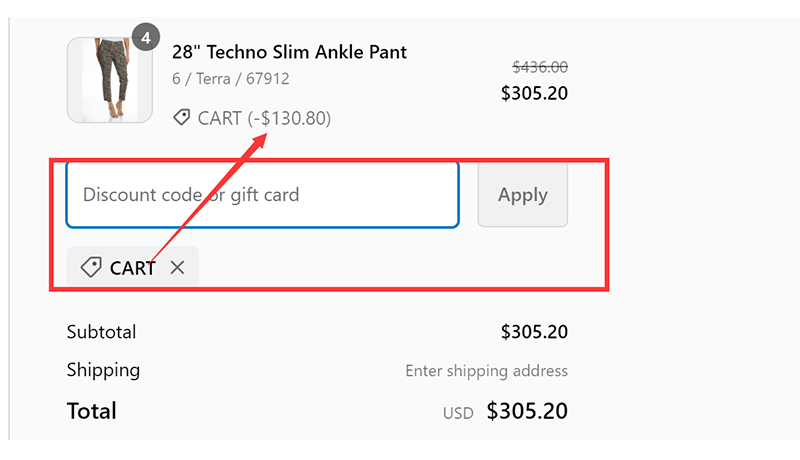Screen dimensions: 800x460
Task: Click the Enter shipping address text
Action: [x=486, y=371]
